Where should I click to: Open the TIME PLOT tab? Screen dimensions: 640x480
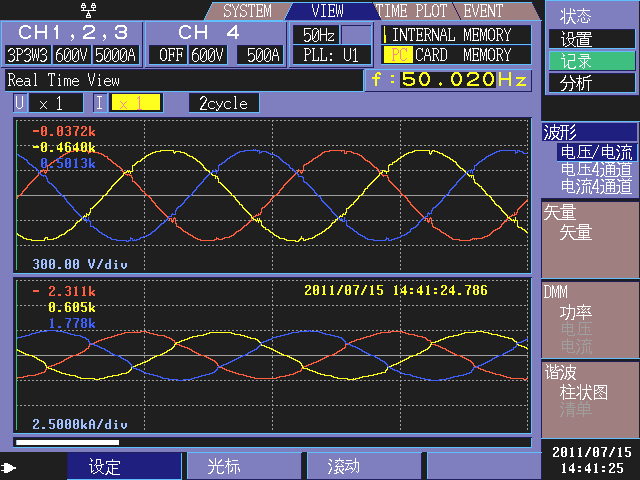tap(411, 11)
